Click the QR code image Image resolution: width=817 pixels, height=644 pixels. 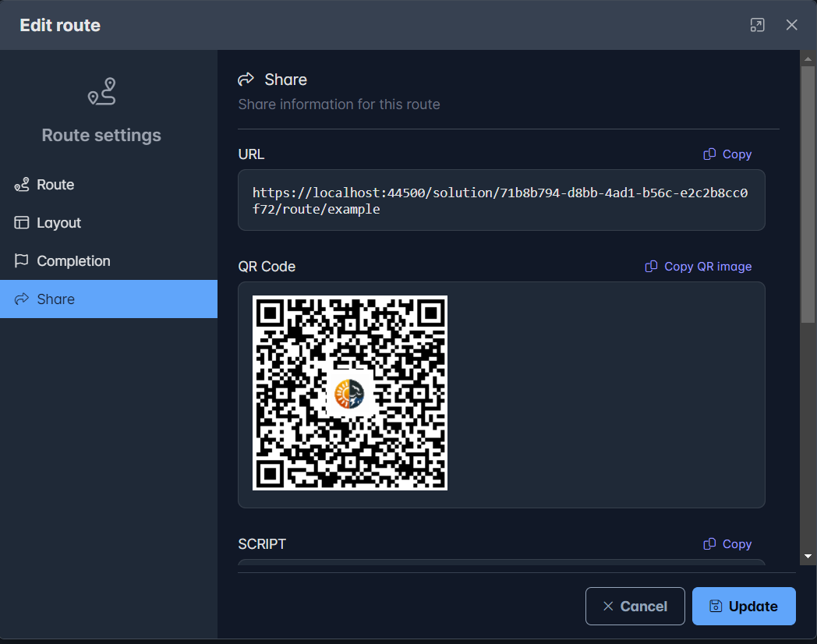(x=349, y=393)
